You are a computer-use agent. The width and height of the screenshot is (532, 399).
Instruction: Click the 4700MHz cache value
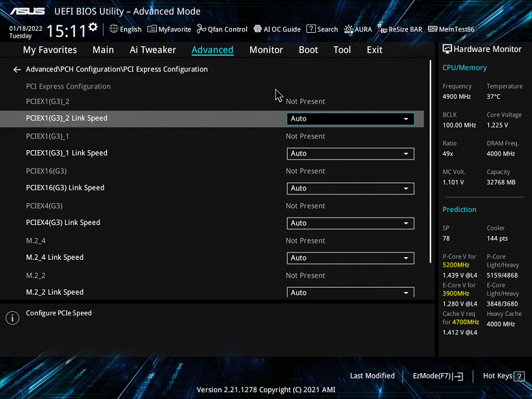465,322
